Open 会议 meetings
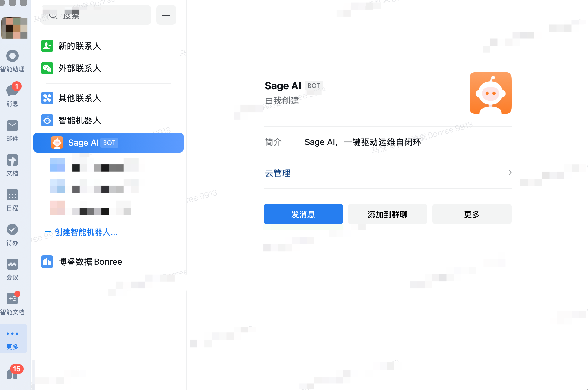 tap(12, 269)
